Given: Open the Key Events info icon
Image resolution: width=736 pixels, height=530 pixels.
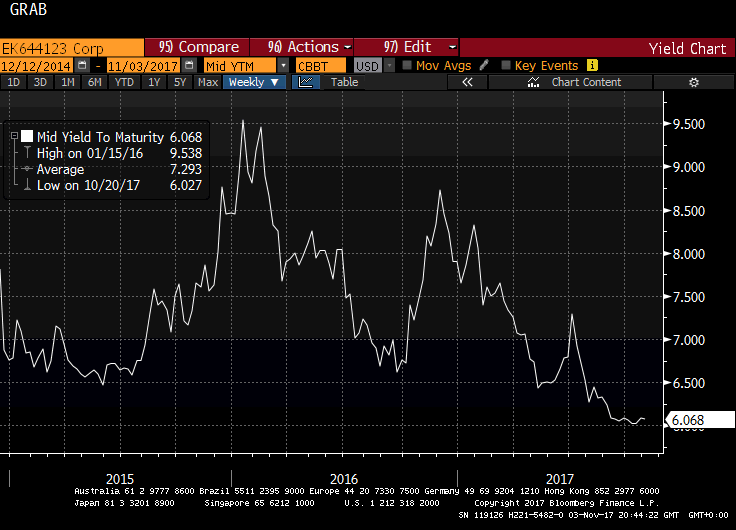Looking at the screenshot, I should click(x=592, y=65).
